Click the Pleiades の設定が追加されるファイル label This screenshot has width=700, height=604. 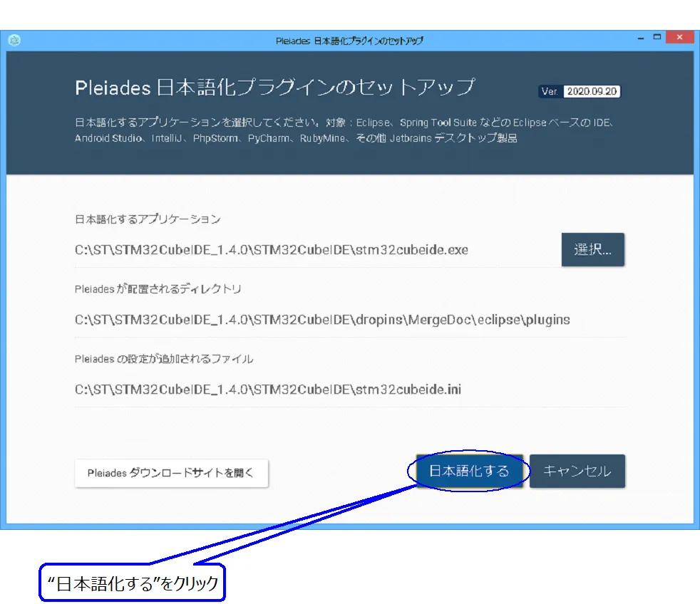pyautogui.click(x=164, y=359)
